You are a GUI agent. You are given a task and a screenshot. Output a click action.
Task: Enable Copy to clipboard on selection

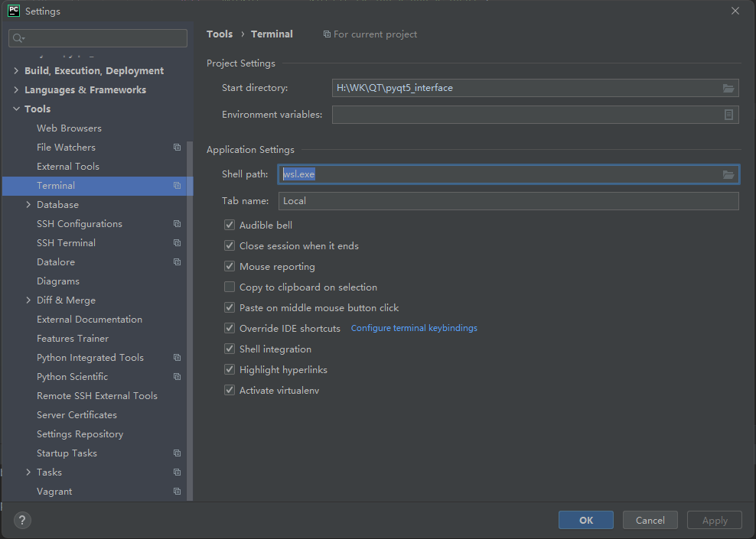coord(230,287)
